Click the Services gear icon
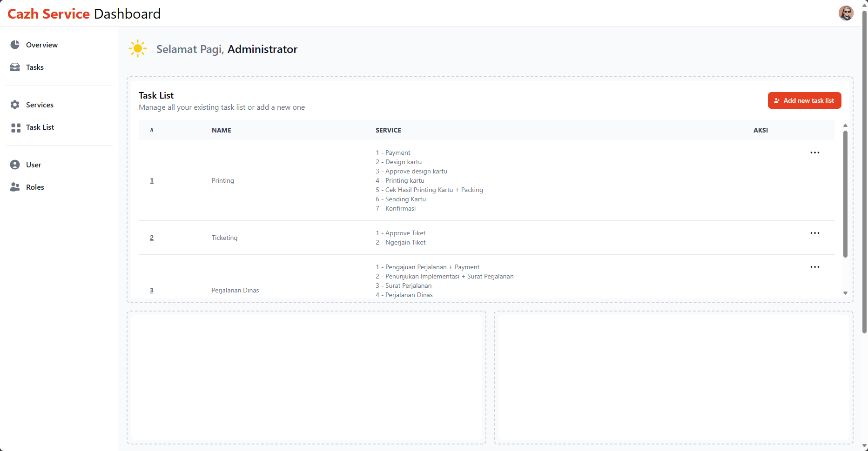 click(15, 105)
